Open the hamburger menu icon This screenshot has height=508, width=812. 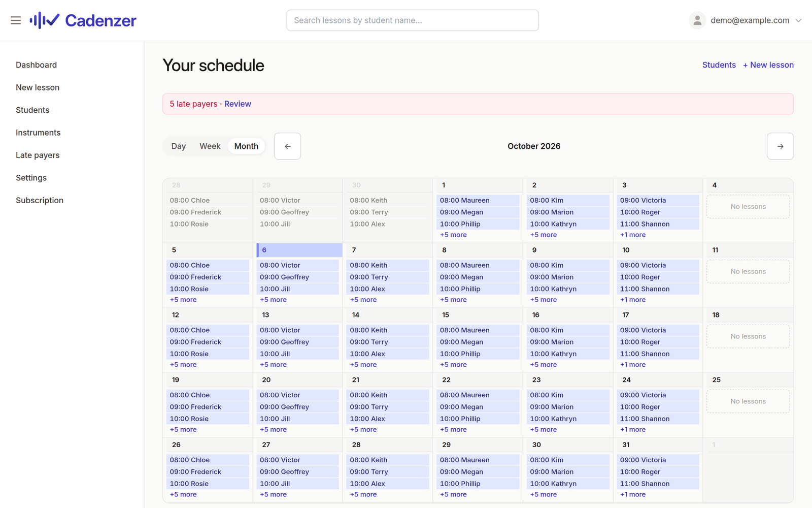pos(16,20)
